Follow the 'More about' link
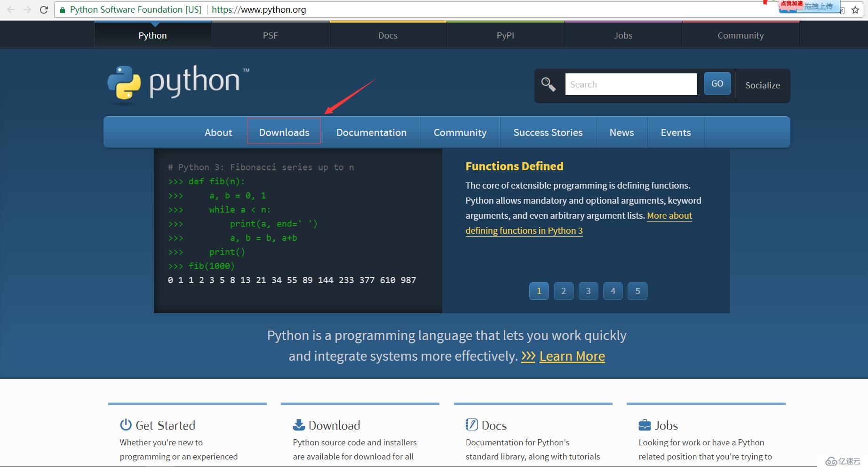 (x=669, y=215)
